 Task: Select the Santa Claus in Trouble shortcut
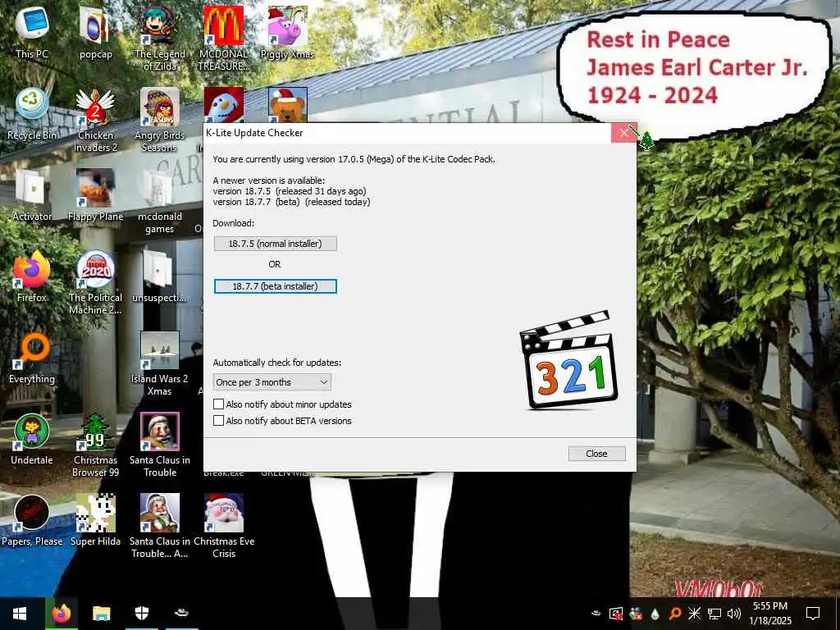pyautogui.click(x=160, y=445)
